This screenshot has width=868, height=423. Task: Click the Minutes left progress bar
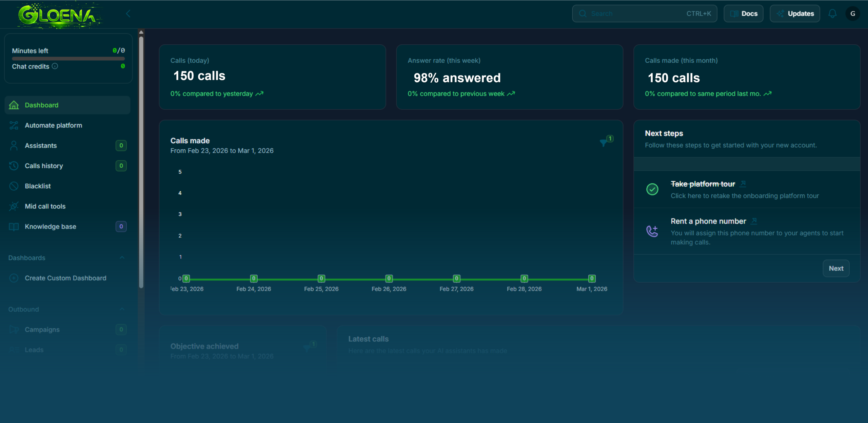click(x=68, y=59)
